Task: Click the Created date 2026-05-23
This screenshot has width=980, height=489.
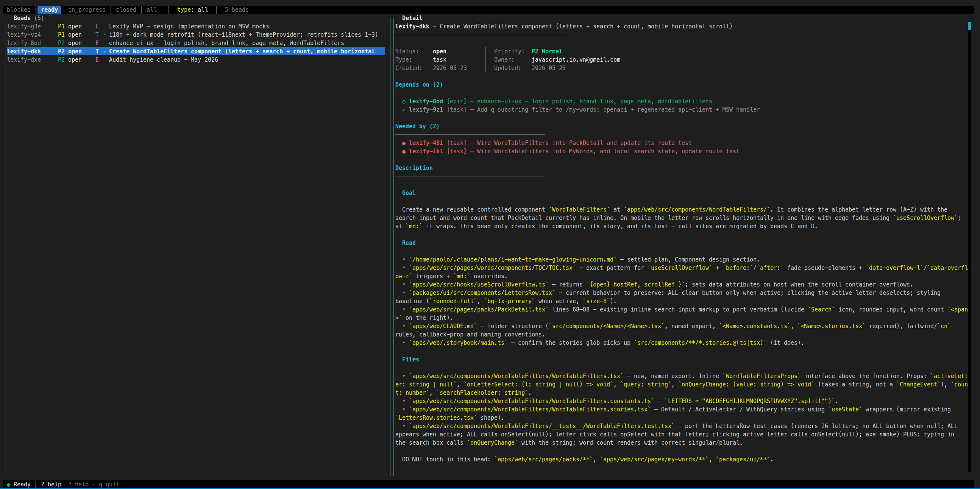Action: 449,68
